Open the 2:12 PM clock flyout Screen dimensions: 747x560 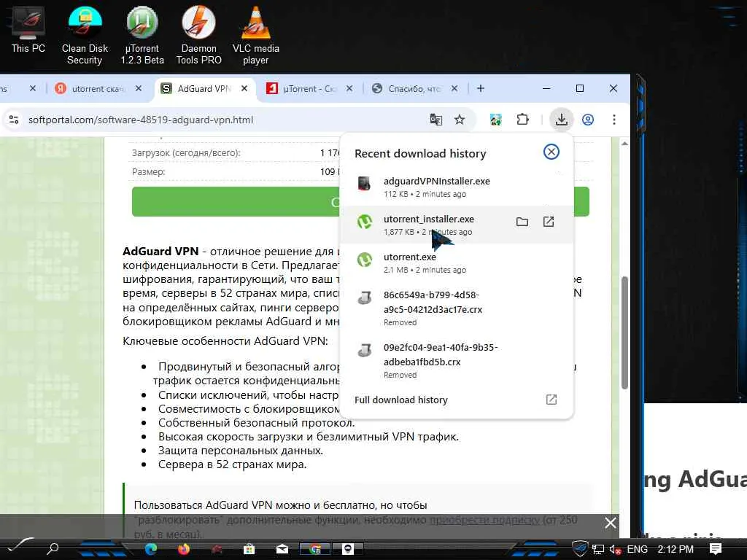pos(676,550)
